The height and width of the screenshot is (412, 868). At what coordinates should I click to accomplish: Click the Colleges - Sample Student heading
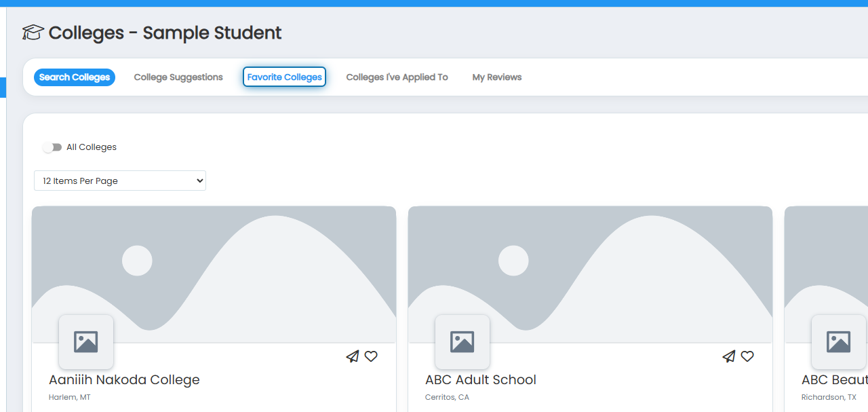[165, 32]
